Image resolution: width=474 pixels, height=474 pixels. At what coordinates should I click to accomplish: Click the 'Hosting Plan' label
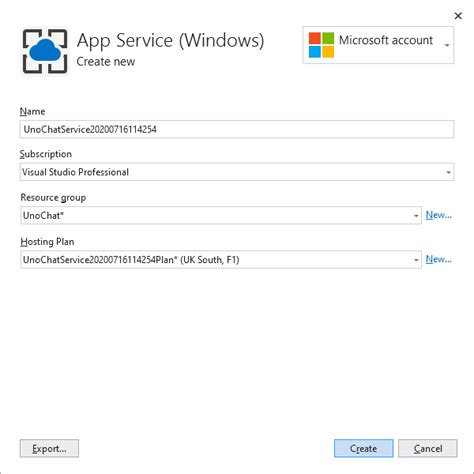[47, 242]
